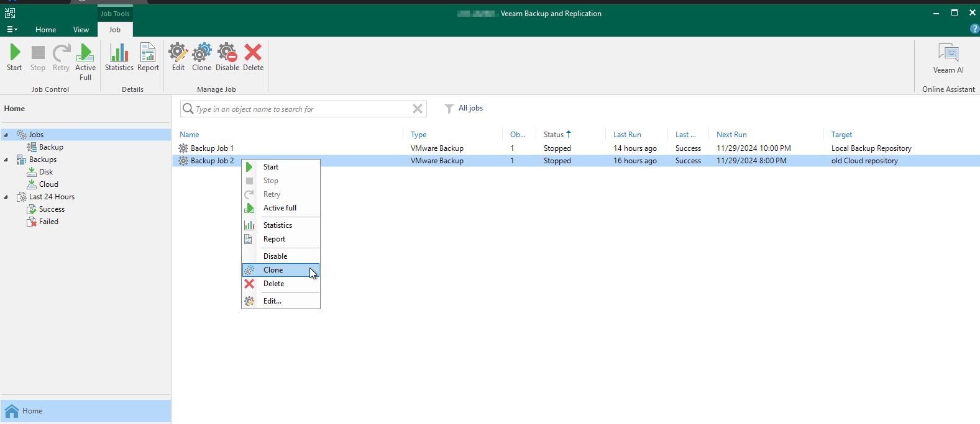Run Active Full from the ribbon
Screen dimensions: 980x424
coord(86,62)
